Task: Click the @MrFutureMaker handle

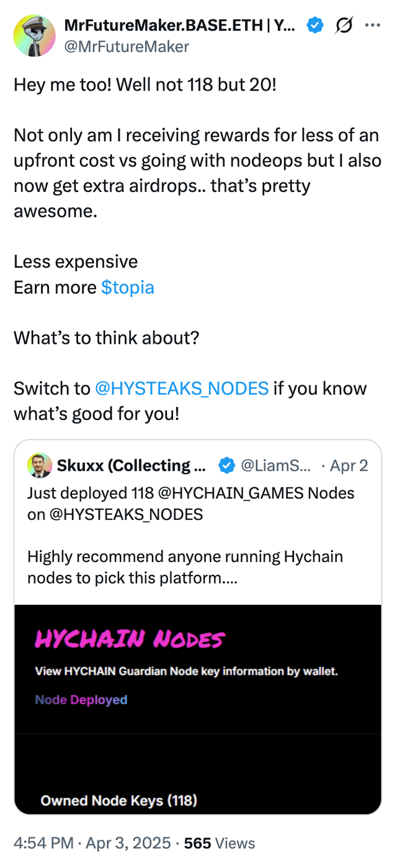Action: (x=127, y=46)
